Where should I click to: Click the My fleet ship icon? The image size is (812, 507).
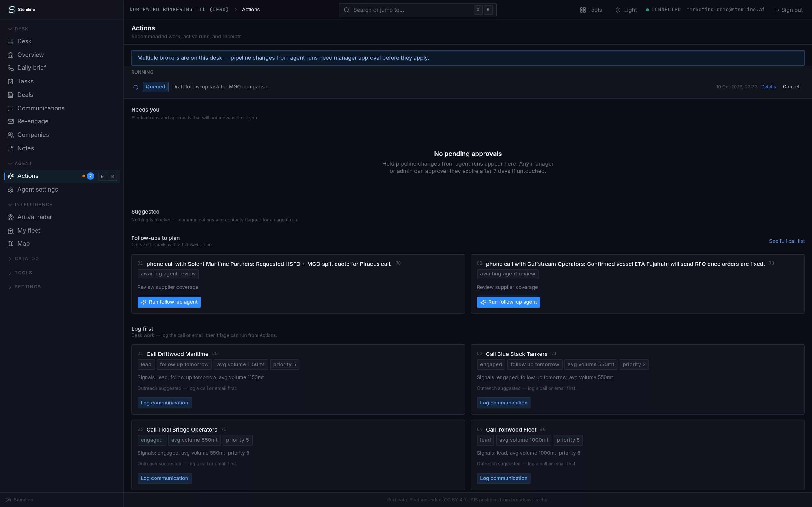coord(10,231)
